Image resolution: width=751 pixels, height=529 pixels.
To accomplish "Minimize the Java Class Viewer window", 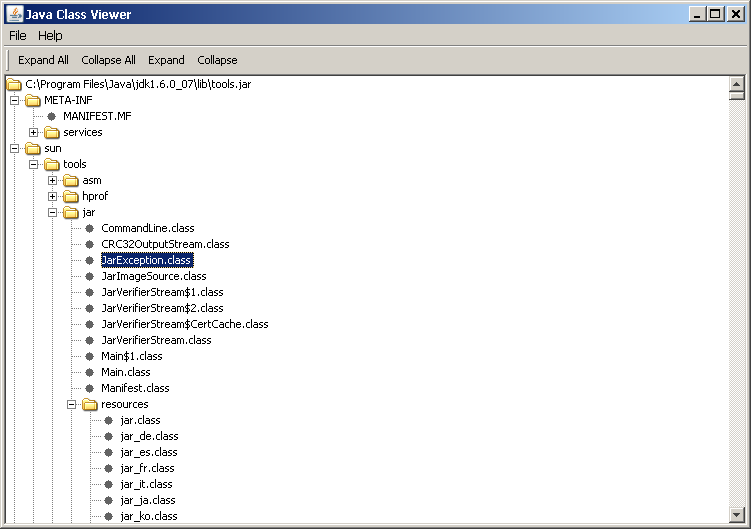I will 697,14.
